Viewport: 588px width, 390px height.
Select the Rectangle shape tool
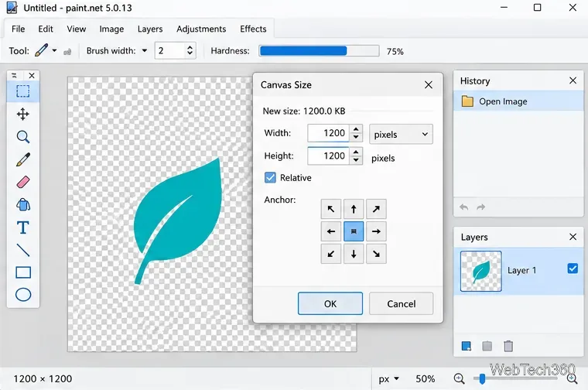(x=23, y=272)
